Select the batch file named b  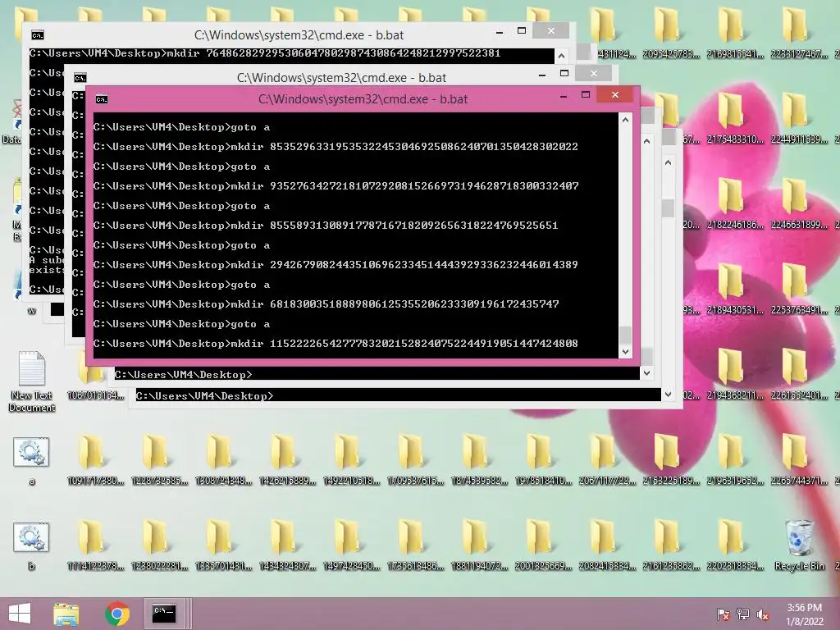click(x=32, y=546)
